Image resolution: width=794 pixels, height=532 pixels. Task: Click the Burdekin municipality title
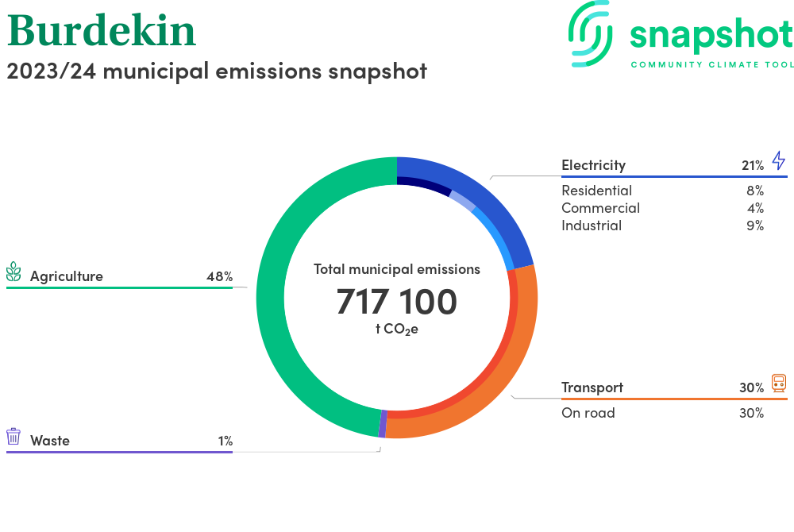(x=102, y=30)
